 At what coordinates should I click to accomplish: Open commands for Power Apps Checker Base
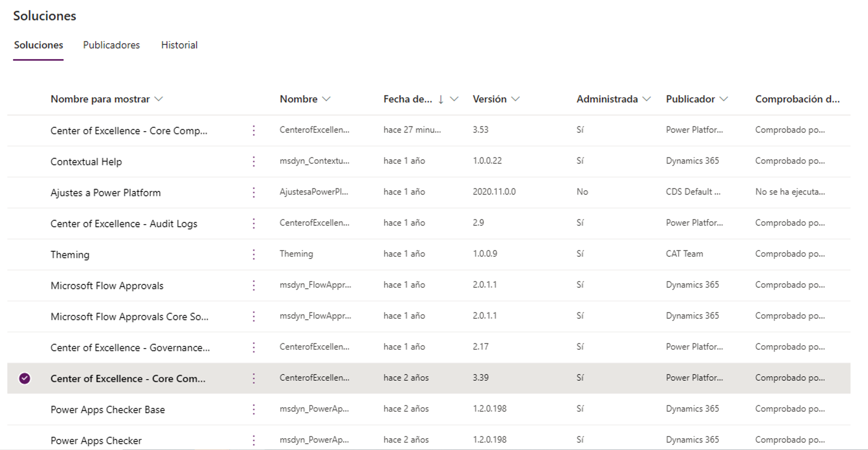pyautogui.click(x=254, y=409)
